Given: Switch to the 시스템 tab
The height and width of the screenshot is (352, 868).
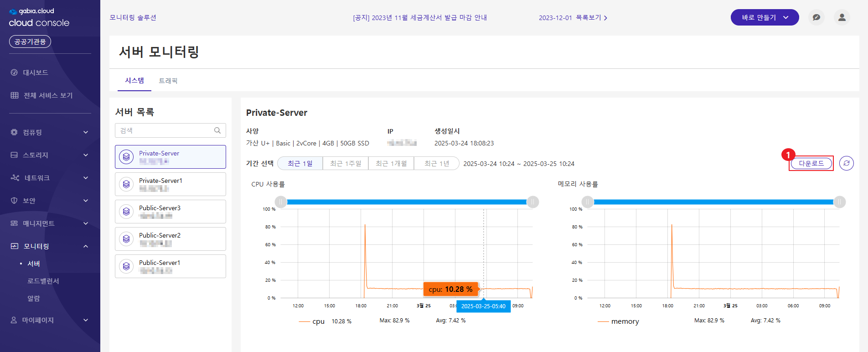Looking at the screenshot, I should coord(134,80).
